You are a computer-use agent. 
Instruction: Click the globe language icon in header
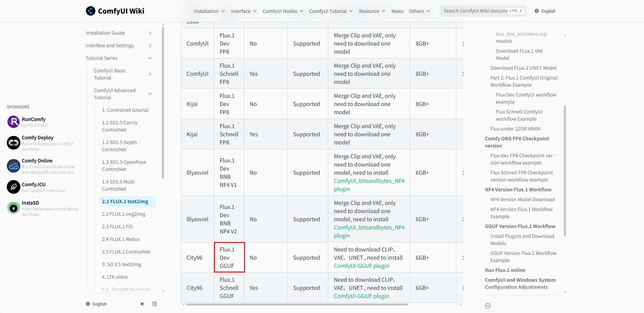537,11
